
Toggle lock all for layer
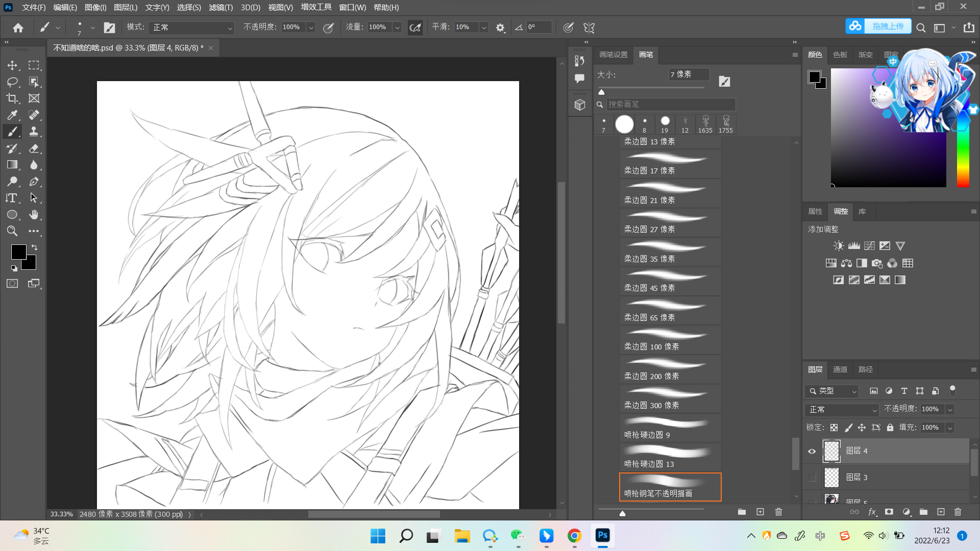coord(890,428)
